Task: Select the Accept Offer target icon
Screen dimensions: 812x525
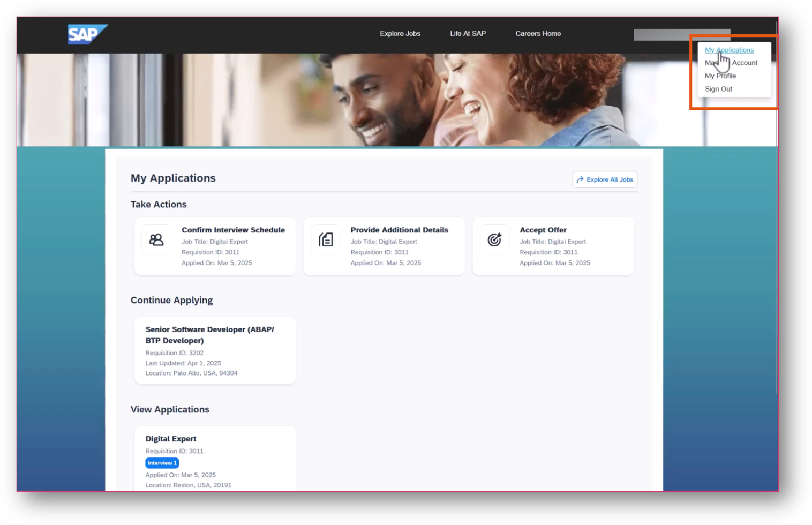Action: pos(494,239)
